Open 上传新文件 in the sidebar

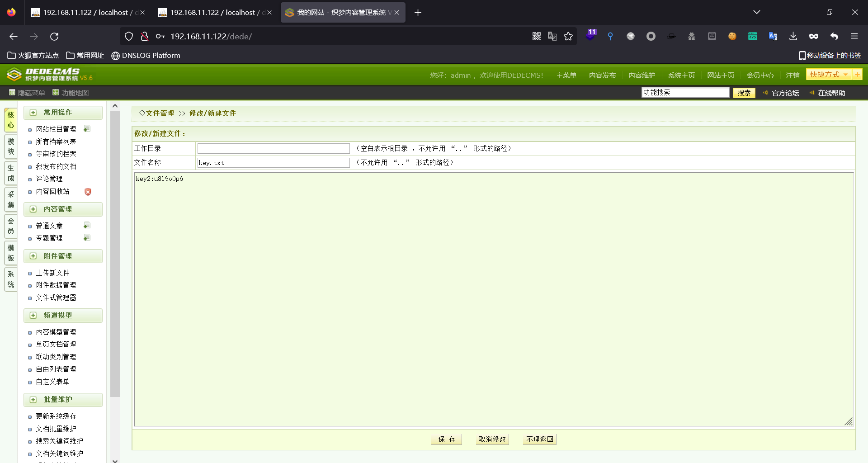52,273
